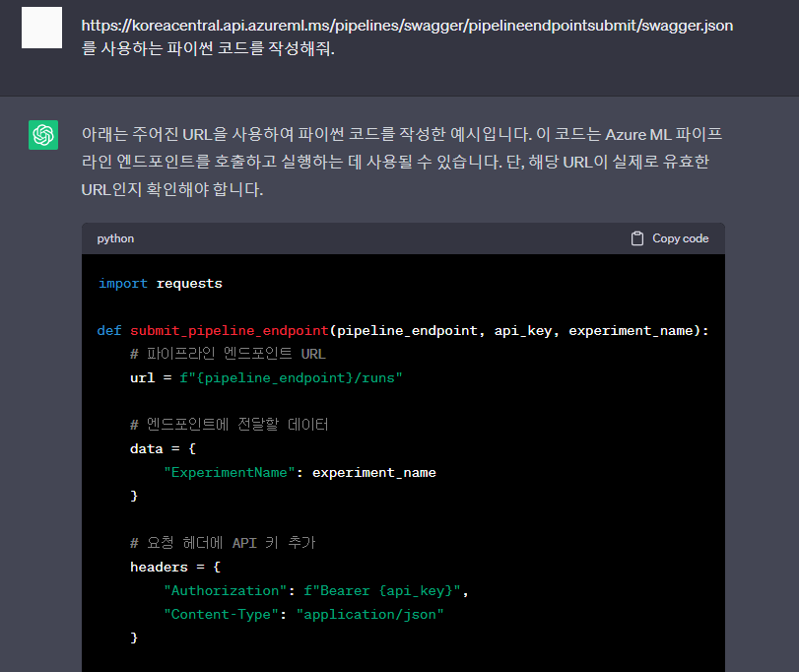Image resolution: width=799 pixels, height=672 pixels.
Task: Click the clipboard copy icon
Action: pyautogui.click(x=637, y=238)
